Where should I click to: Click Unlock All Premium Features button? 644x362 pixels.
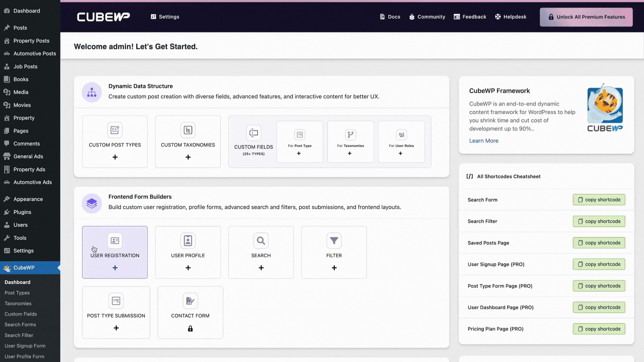(586, 17)
